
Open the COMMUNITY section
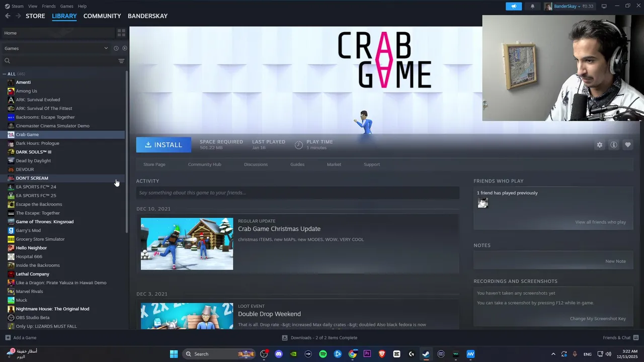[102, 16]
